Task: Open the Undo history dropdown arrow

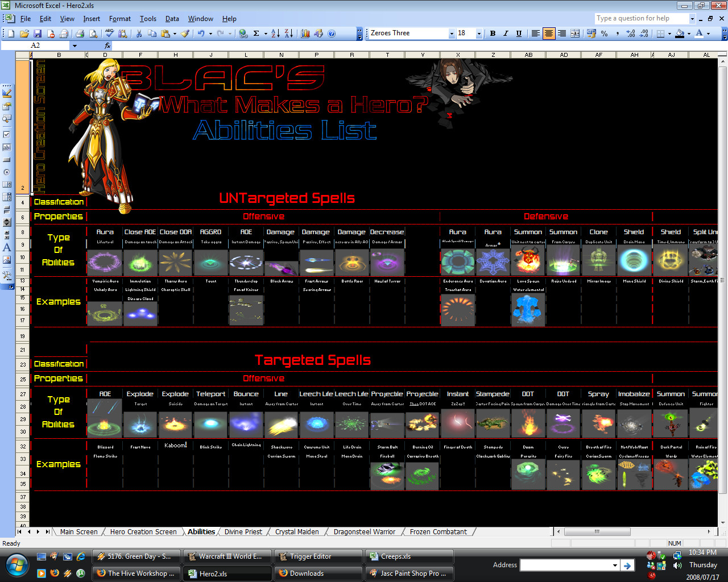Action: coord(210,34)
